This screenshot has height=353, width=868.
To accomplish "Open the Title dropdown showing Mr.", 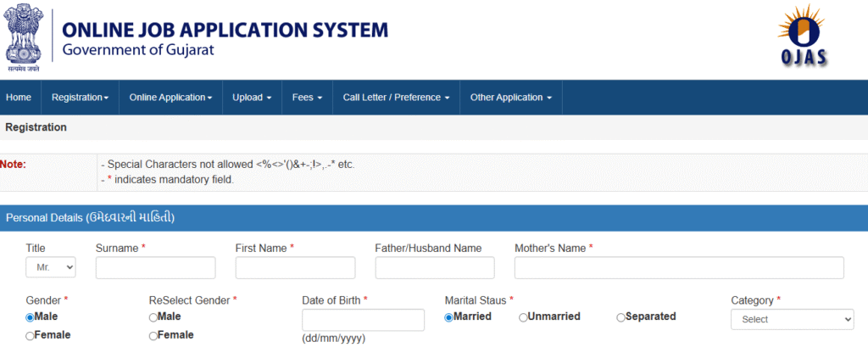I will 51,267.
